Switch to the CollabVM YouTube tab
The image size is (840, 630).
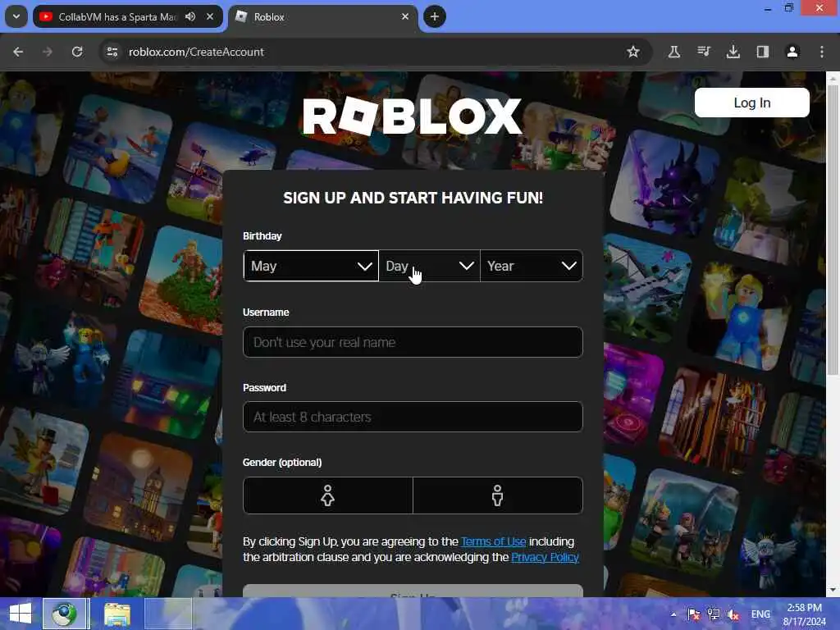point(116,16)
